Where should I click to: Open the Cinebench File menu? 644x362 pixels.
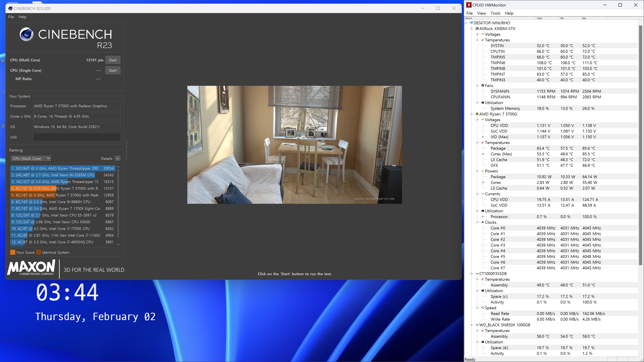[11, 17]
